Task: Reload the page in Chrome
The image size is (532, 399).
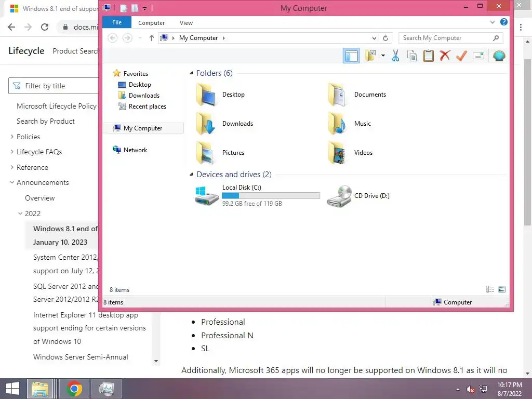Action: pyautogui.click(x=45, y=27)
